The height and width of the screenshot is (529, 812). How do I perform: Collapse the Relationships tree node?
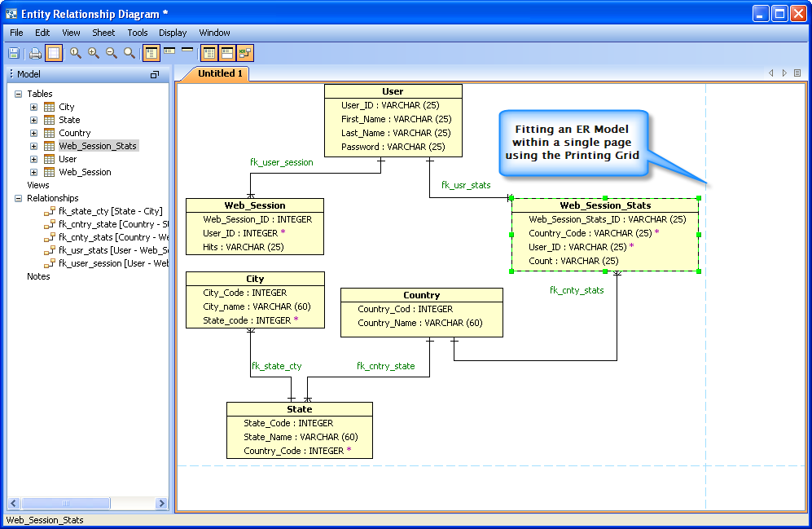click(18, 198)
